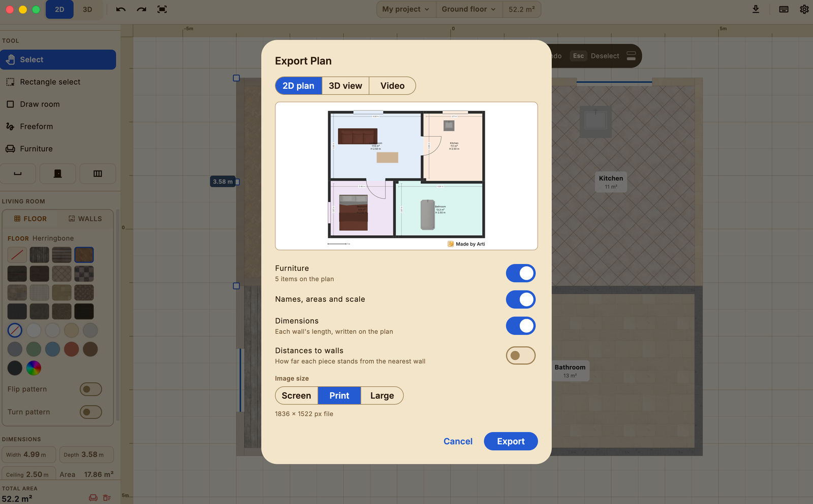The height and width of the screenshot is (504, 813).
Task: Click the delete icon near total area
Action: click(107, 498)
